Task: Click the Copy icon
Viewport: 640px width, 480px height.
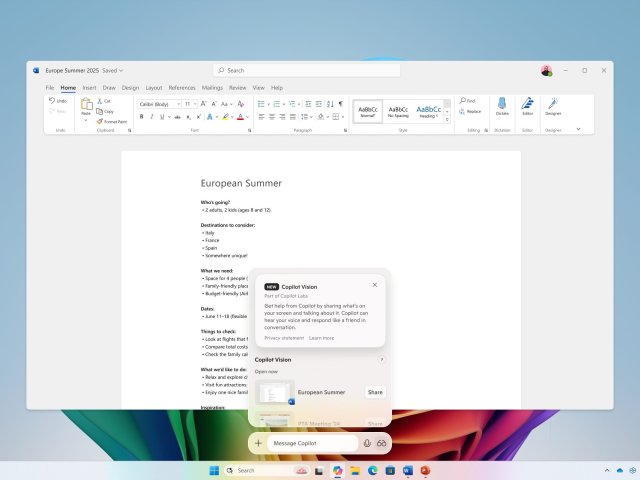Action: (x=99, y=111)
